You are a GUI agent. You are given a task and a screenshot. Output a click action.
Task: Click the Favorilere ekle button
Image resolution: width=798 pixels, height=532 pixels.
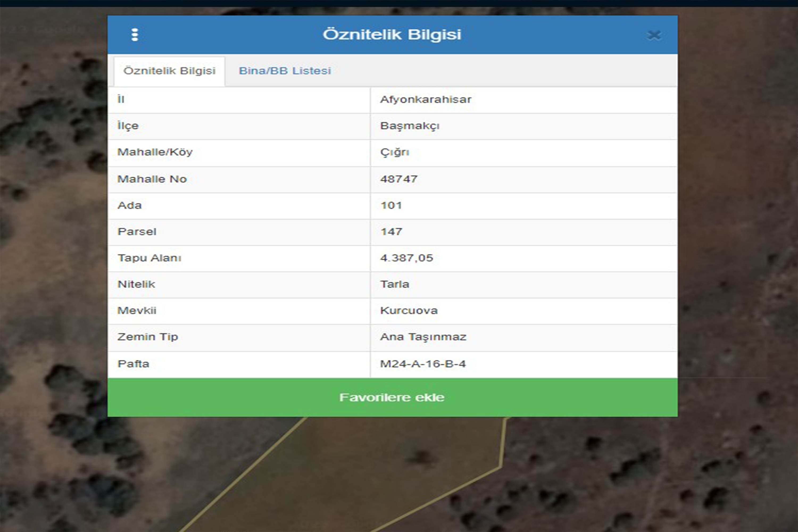[x=392, y=397]
